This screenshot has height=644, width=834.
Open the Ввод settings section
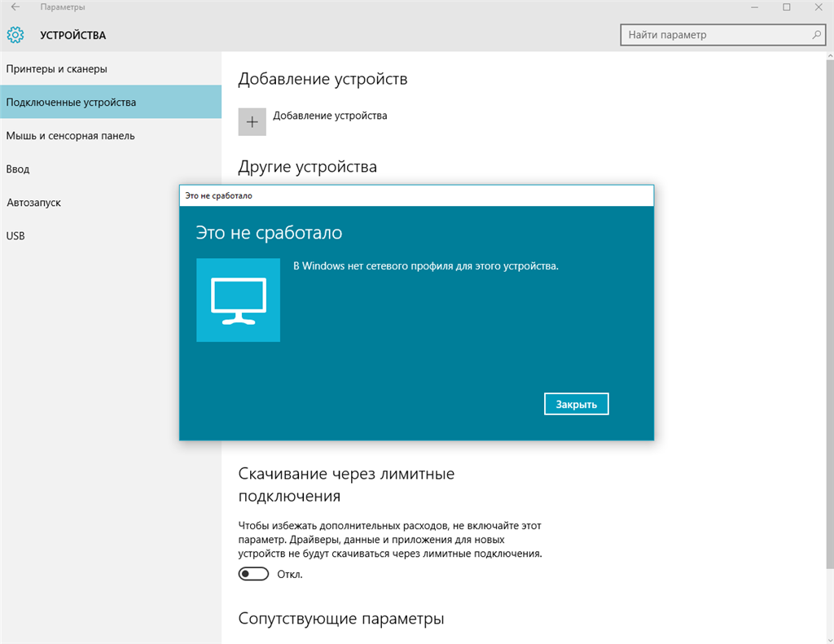[111, 169]
